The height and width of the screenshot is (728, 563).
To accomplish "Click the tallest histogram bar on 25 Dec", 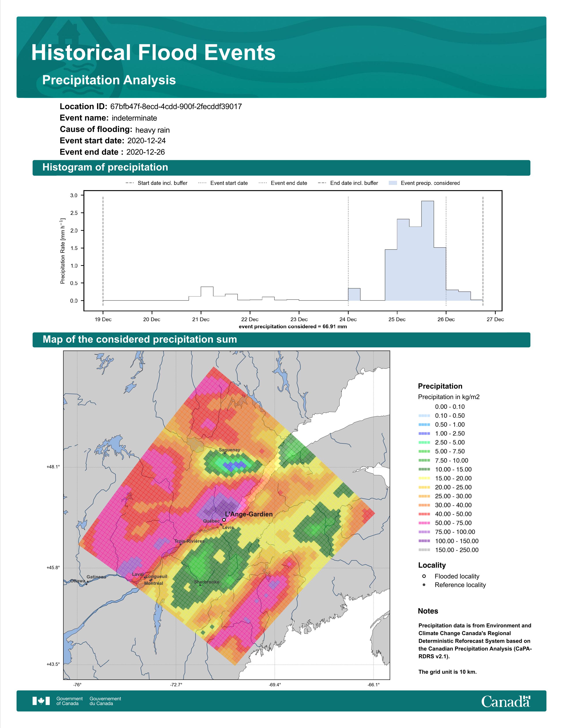I will tap(428, 251).
